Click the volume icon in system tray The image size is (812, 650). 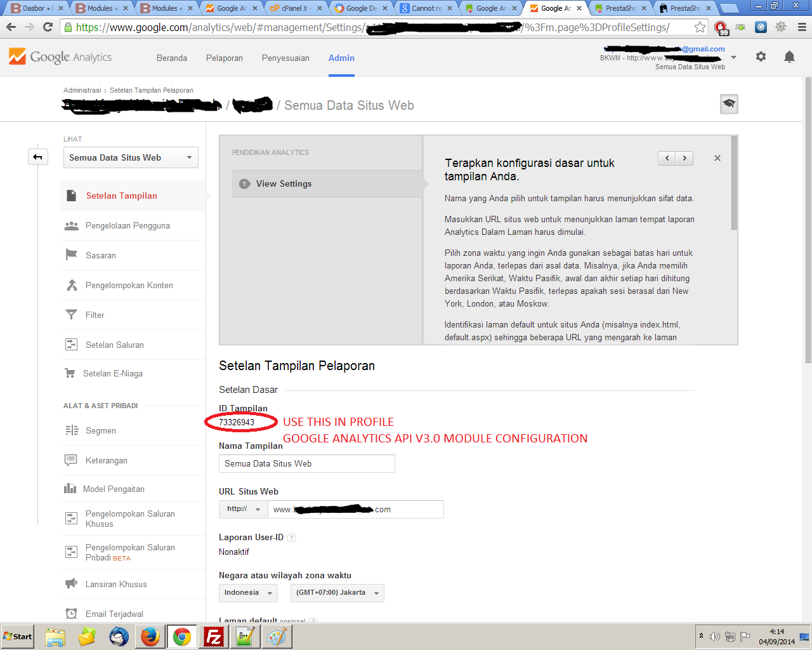(714, 637)
